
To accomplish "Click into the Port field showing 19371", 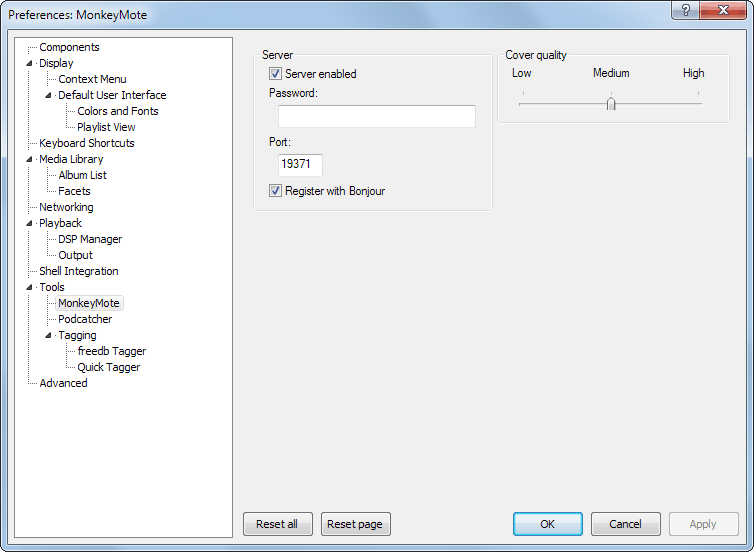I will pyautogui.click(x=300, y=165).
